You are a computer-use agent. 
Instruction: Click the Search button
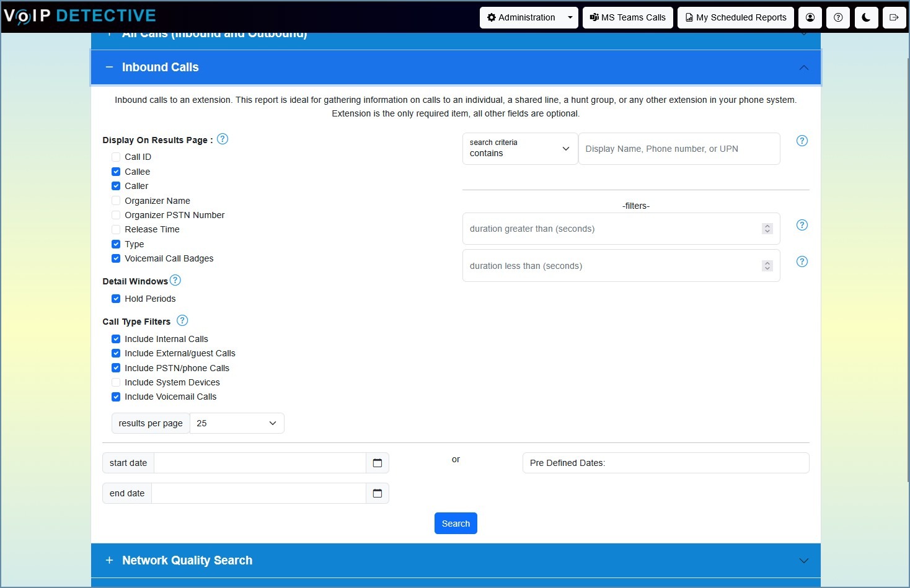click(456, 524)
